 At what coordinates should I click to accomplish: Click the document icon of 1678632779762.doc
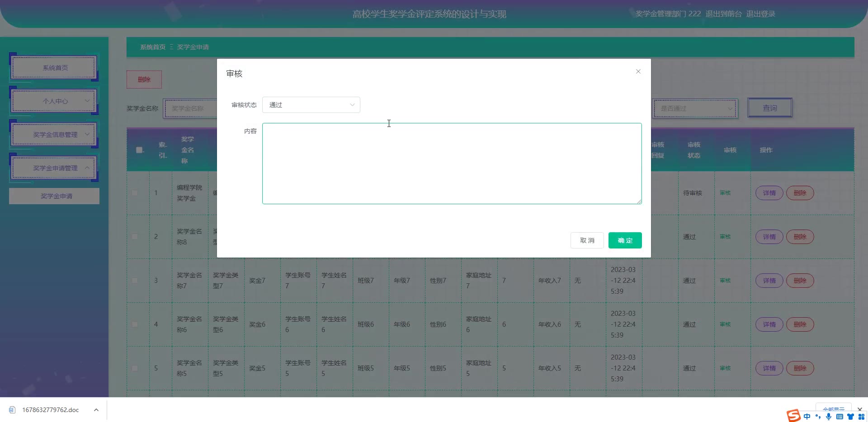click(x=12, y=410)
